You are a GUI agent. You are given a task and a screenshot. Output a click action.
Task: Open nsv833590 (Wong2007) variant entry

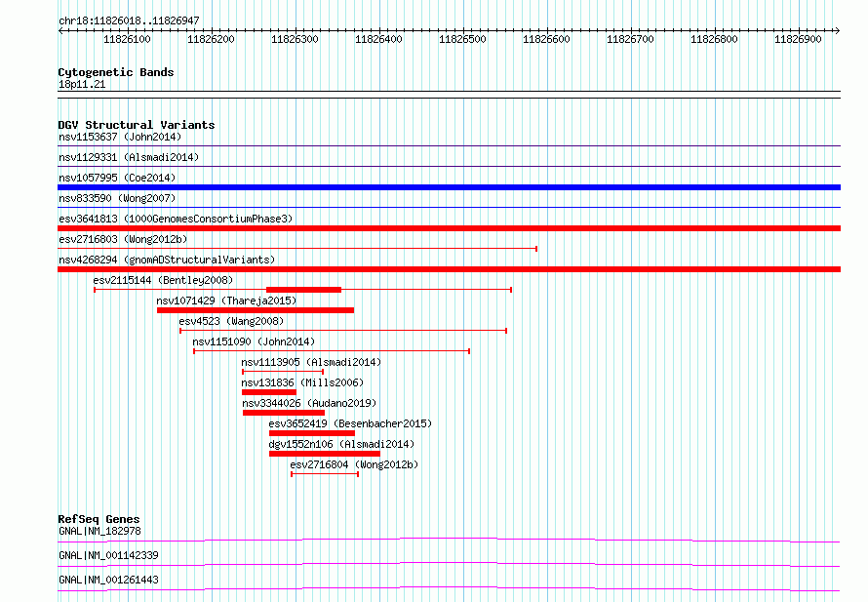[117, 198]
